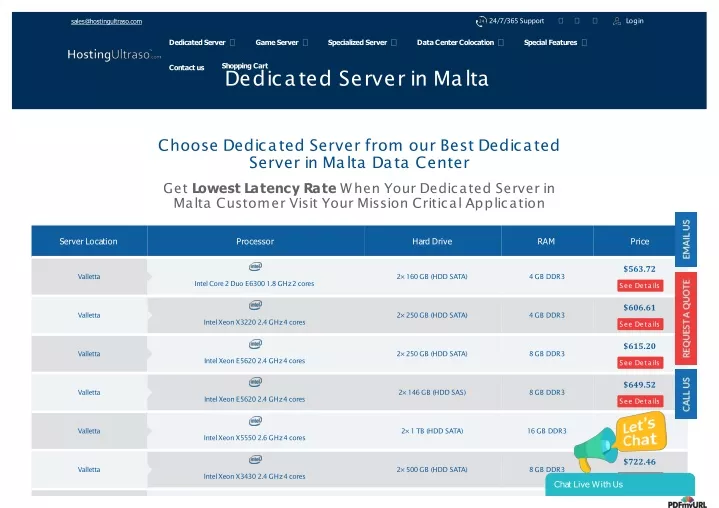The image size is (719, 508).
Task: Go to the Contact us page
Action: click(x=187, y=67)
